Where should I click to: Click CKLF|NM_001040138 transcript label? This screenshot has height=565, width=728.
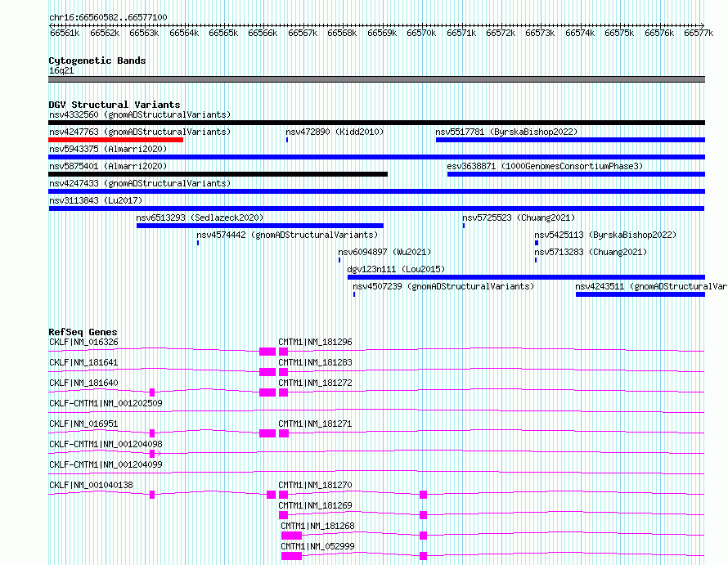91,485
